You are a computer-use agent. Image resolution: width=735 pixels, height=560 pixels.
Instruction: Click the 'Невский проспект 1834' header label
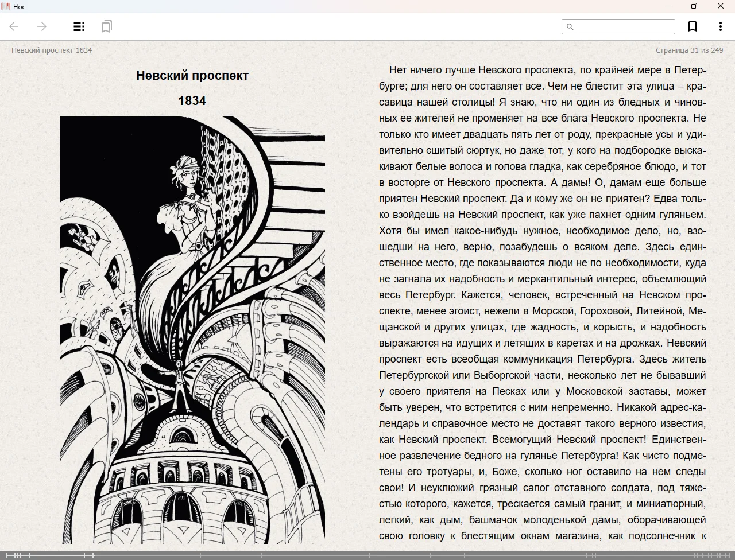coord(52,50)
